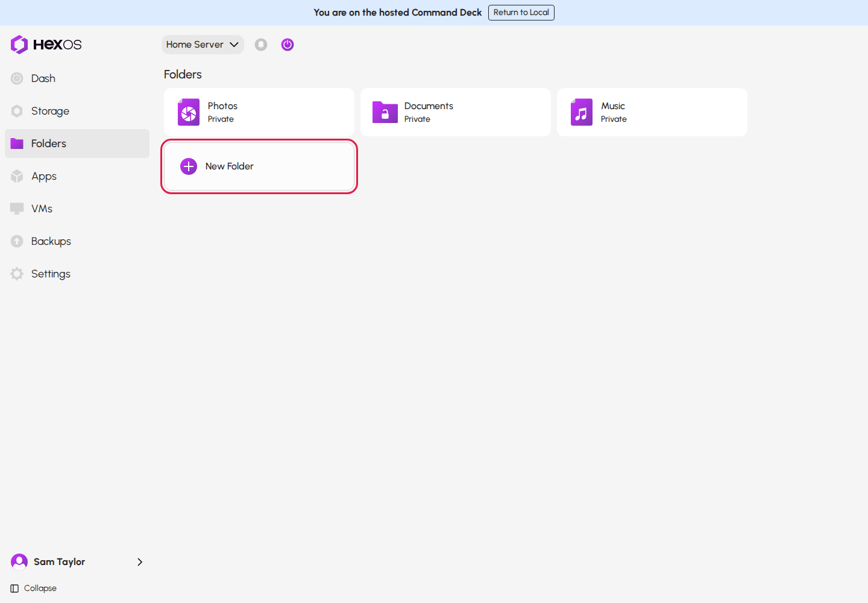Click the plus icon for New Folder
The height and width of the screenshot is (603, 868).
tap(189, 166)
